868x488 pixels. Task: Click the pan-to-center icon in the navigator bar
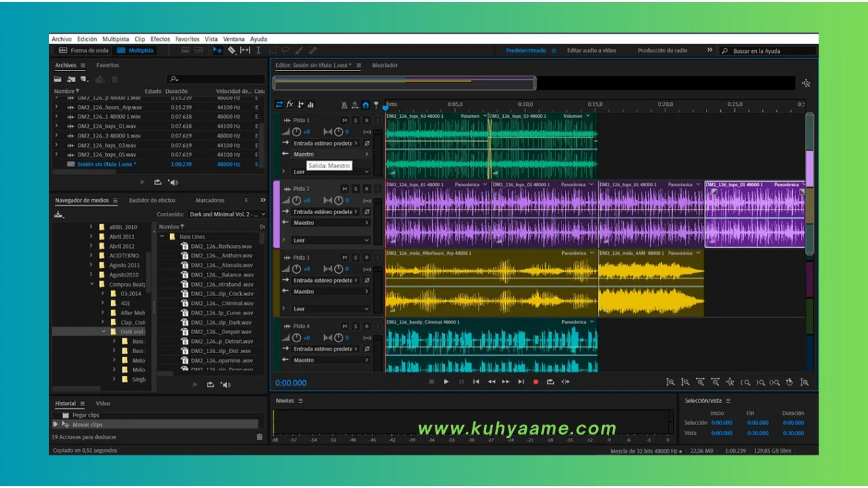click(806, 83)
